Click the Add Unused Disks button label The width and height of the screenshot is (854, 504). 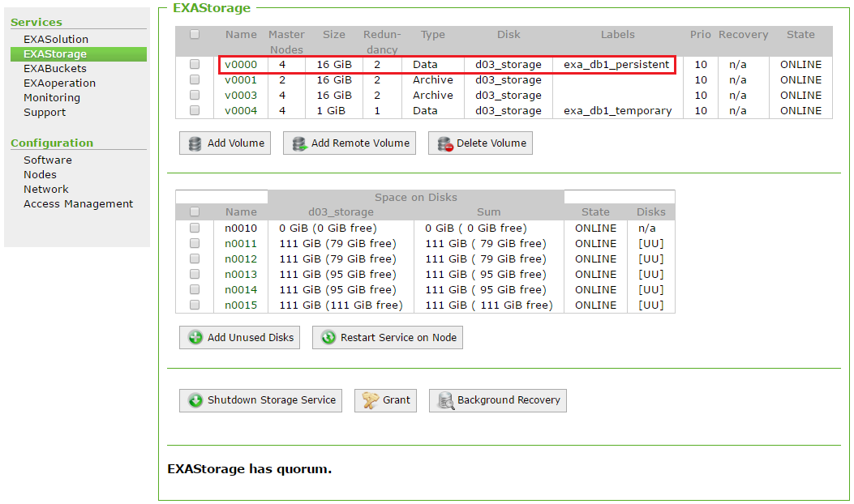click(x=251, y=337)
